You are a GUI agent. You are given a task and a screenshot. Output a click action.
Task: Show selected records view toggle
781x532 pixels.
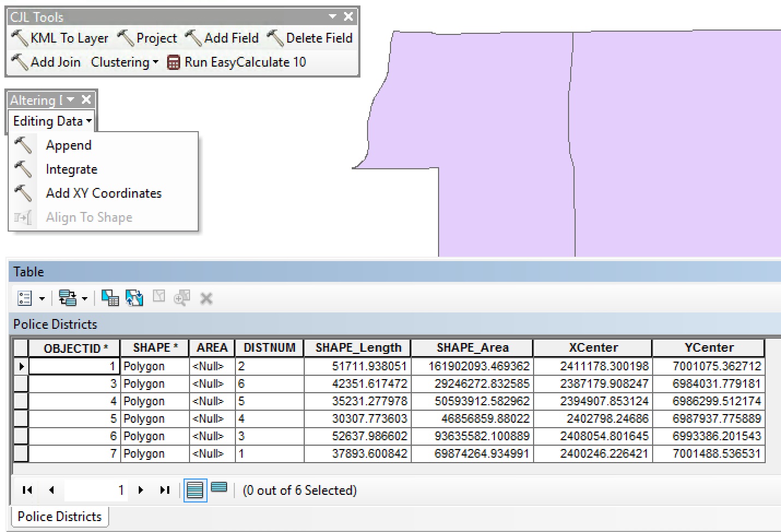click(219, 488)
